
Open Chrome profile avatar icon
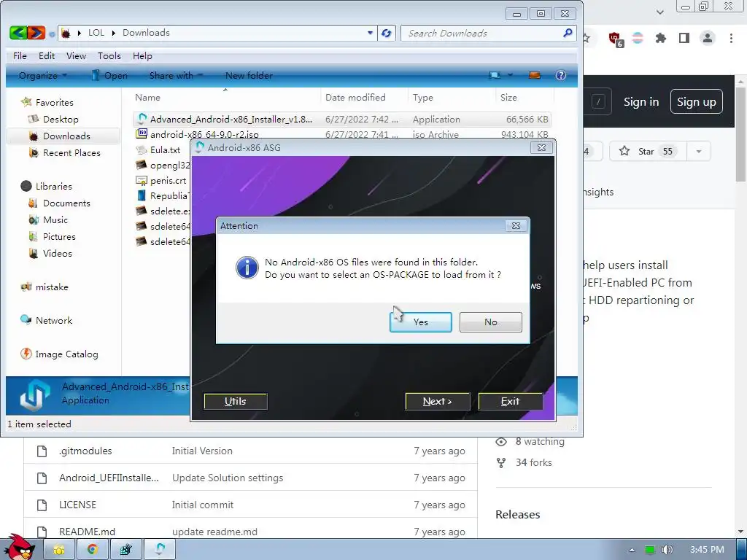click(708, 38)
